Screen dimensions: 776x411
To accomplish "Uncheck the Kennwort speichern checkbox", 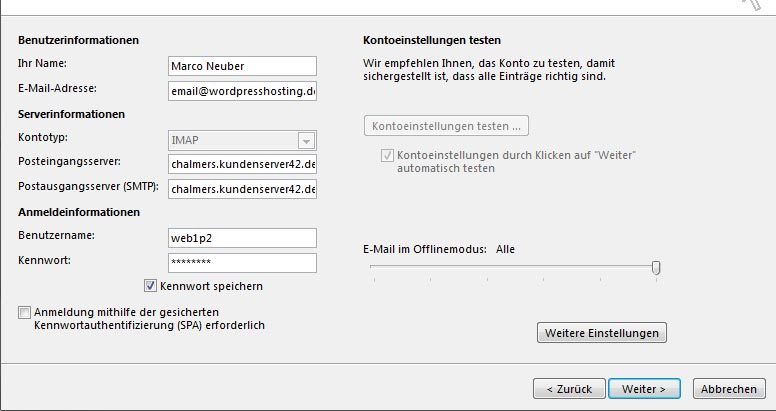I will coord(151,286).
